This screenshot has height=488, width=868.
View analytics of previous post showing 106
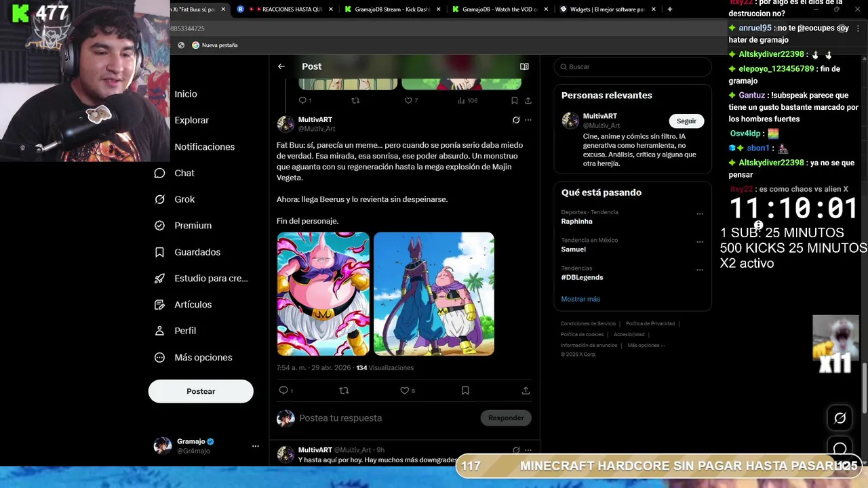coord(468,100)
